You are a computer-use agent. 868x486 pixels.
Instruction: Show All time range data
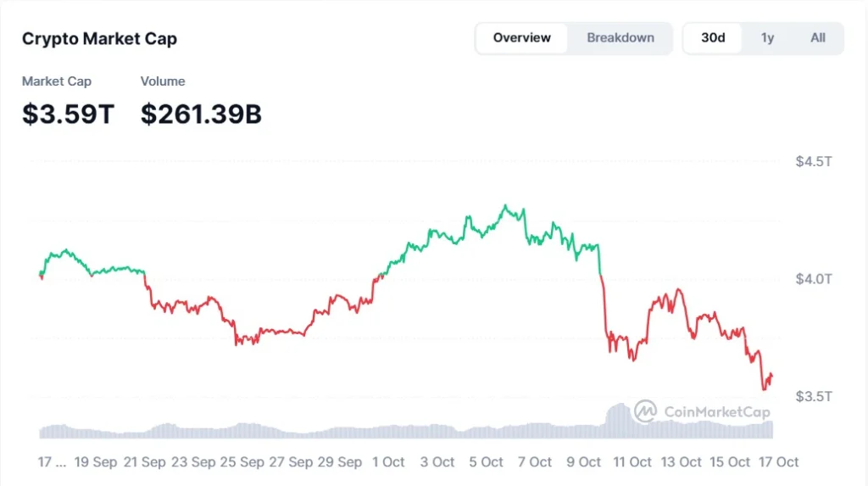pos(817,38)
